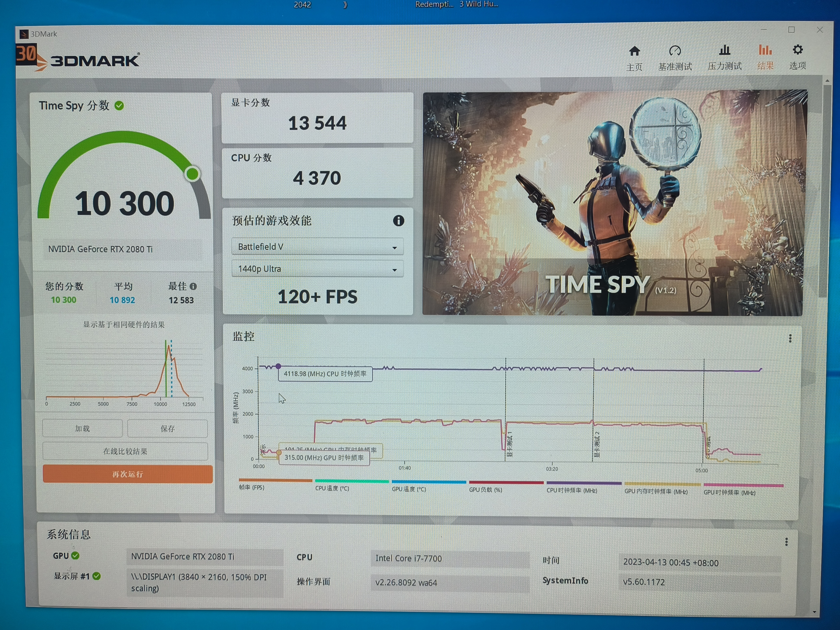
Task: Toggle the CPU 温度 legend series
Action: click(332, 488)
